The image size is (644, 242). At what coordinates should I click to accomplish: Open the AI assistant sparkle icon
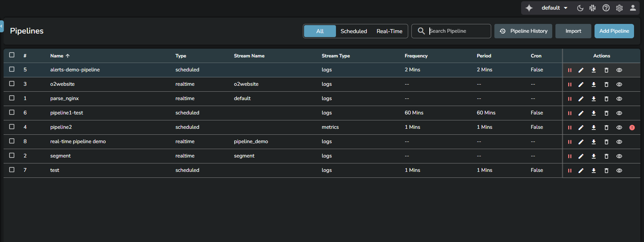point(529,8)
